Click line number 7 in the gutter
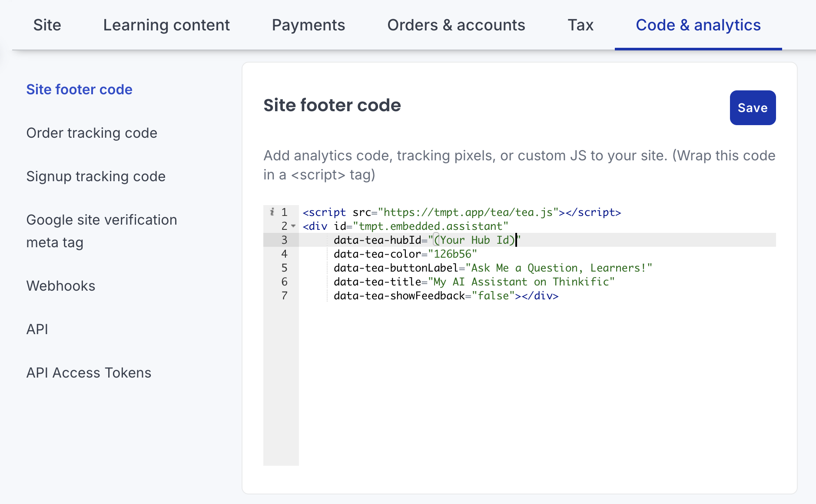This screenshot has height=504, width=816. point(284,295)
